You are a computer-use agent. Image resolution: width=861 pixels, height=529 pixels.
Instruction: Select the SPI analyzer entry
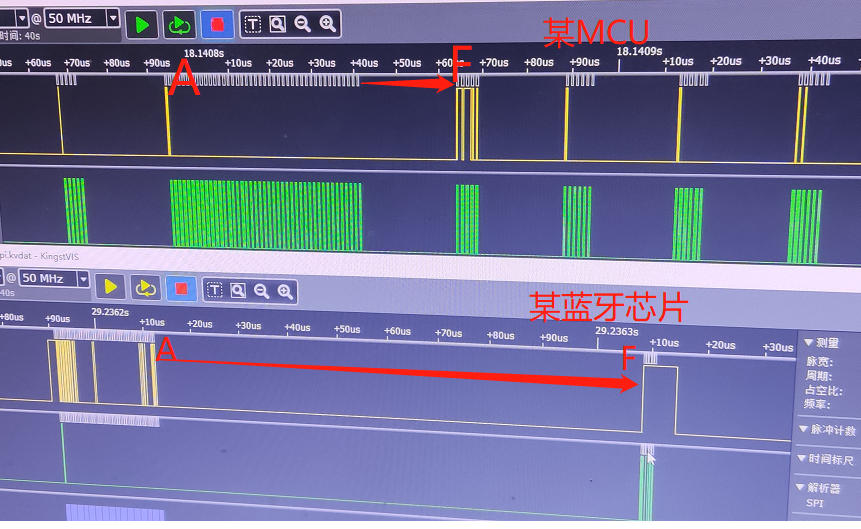point(816,503)
